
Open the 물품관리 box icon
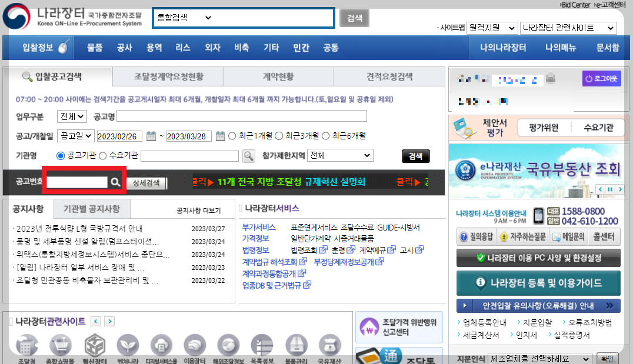click(x=296, y=346)
